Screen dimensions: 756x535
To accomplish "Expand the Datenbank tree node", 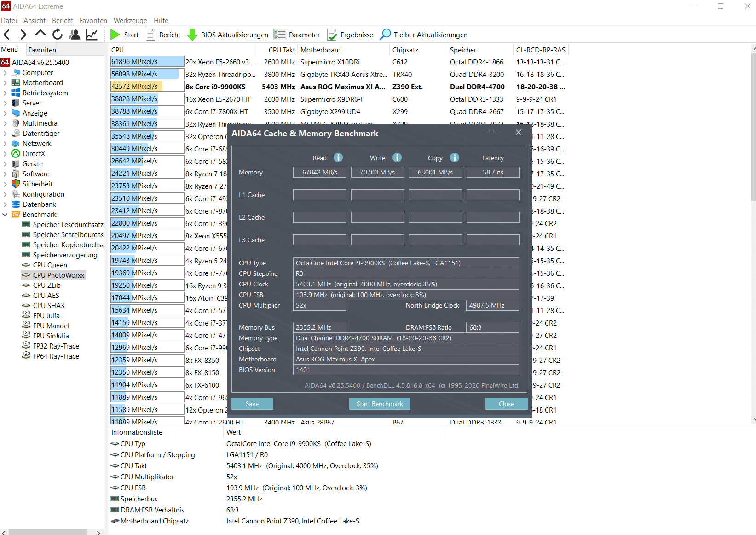I will click(5, 204).
